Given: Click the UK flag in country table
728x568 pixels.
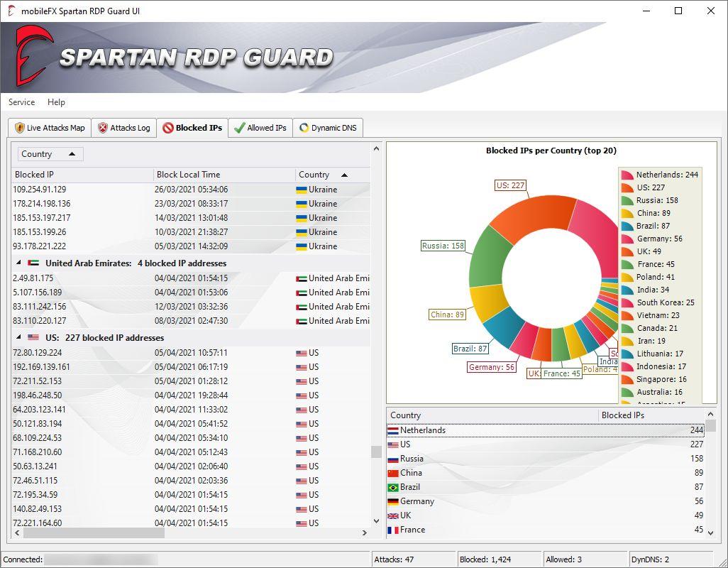Looking at the screenshot, I should (x=393, y=516).
